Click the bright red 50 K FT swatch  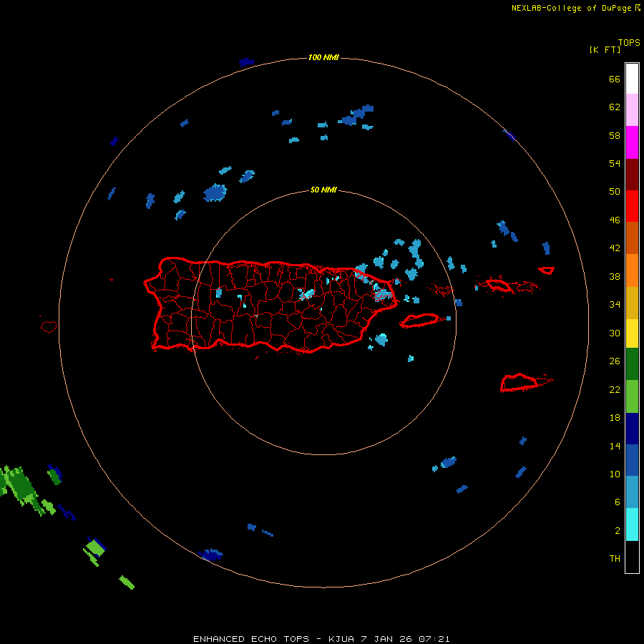632,206
